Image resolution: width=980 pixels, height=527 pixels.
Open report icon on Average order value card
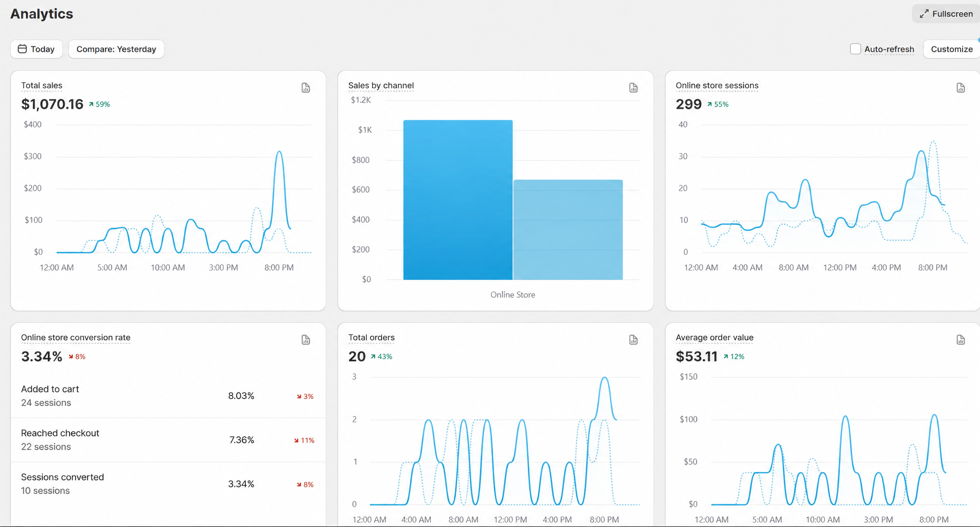(x=960, y=340)
